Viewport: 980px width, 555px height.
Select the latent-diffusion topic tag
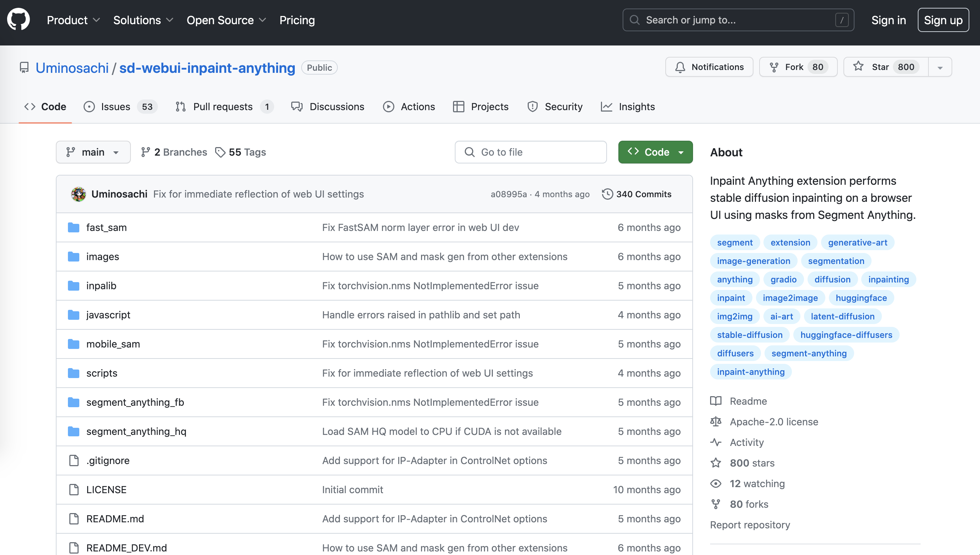[842, 316]
